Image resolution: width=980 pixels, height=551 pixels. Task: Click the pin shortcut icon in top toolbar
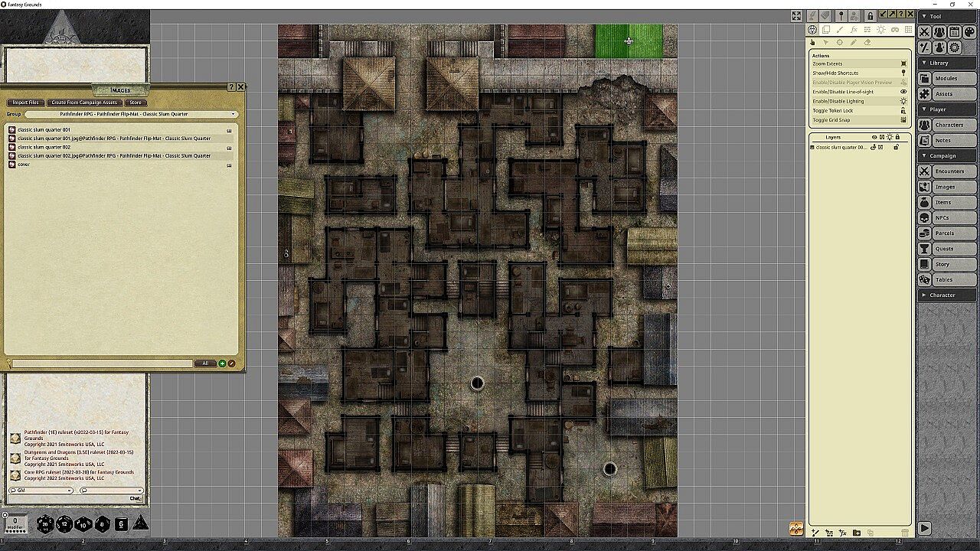[x=841, y=15]
